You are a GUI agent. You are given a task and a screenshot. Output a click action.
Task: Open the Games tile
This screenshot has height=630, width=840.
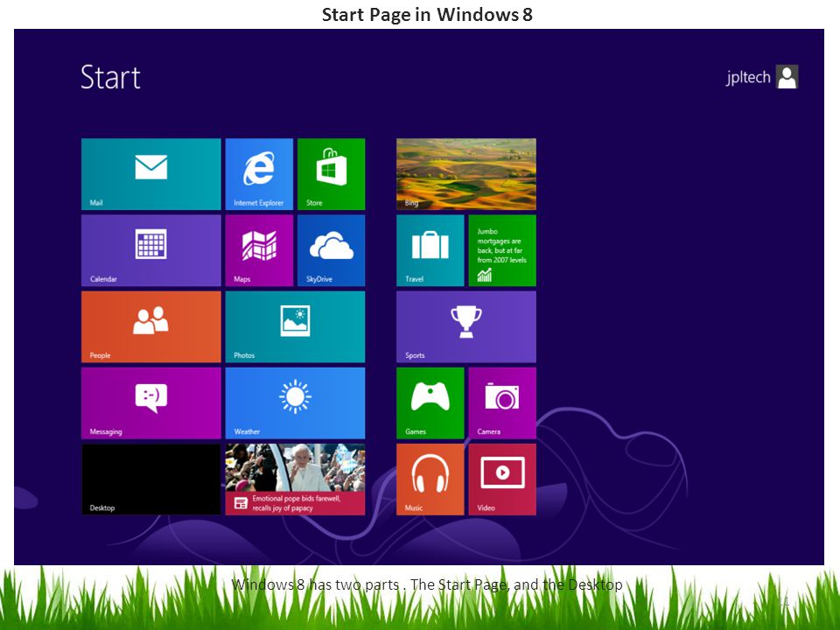(x=430, y=402)
